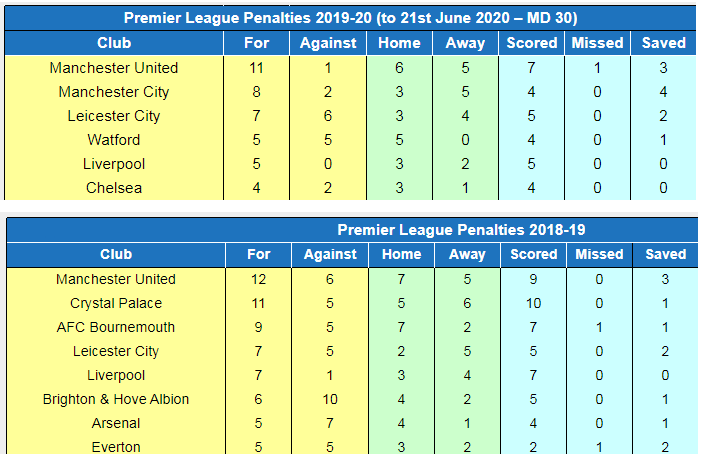Select Manchester City in the 2019-20 table
Viewport: 703px width, 462px height.
114,92
